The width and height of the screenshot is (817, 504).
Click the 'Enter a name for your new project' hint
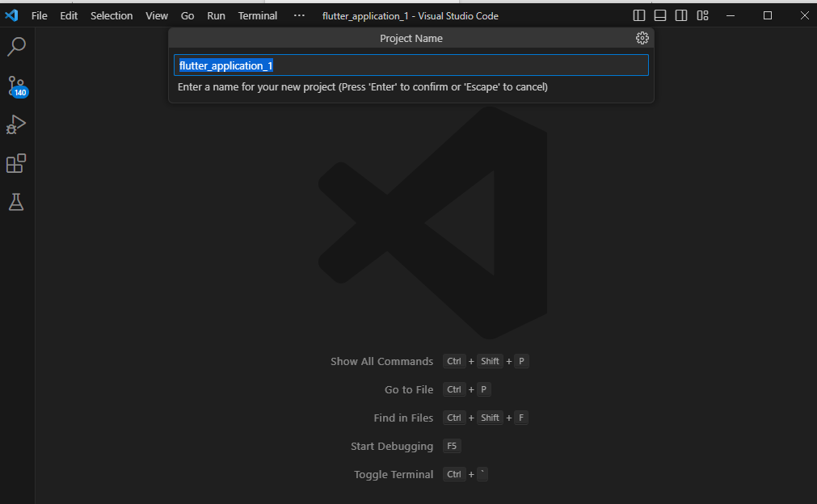click(363, 87)
